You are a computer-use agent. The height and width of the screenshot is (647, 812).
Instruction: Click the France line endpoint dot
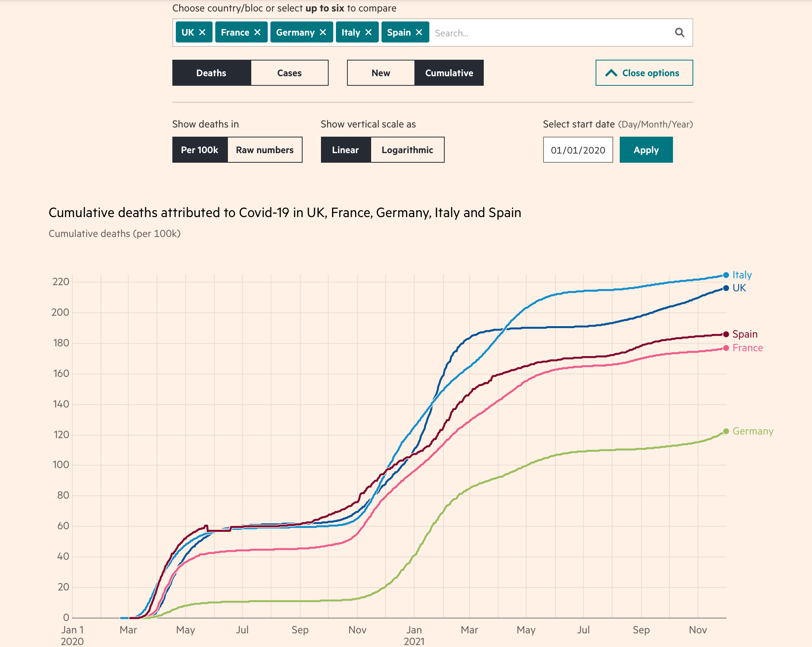726,348
